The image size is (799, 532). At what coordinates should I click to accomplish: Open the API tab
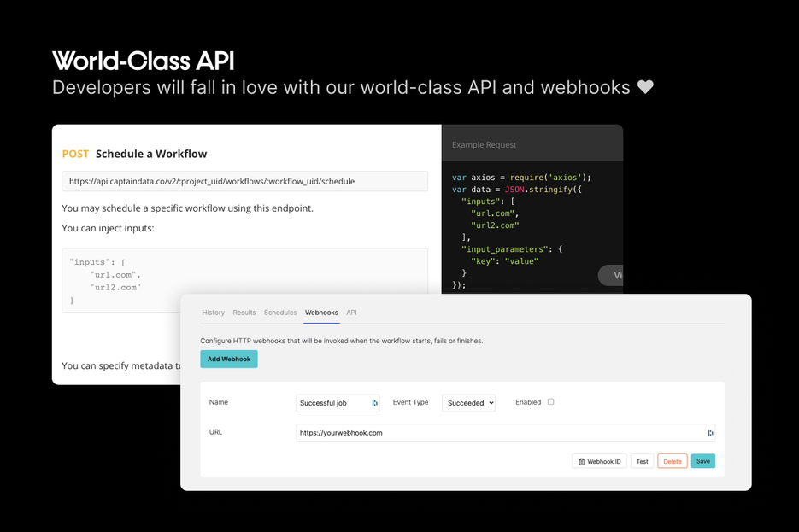[x=351, y=313]
